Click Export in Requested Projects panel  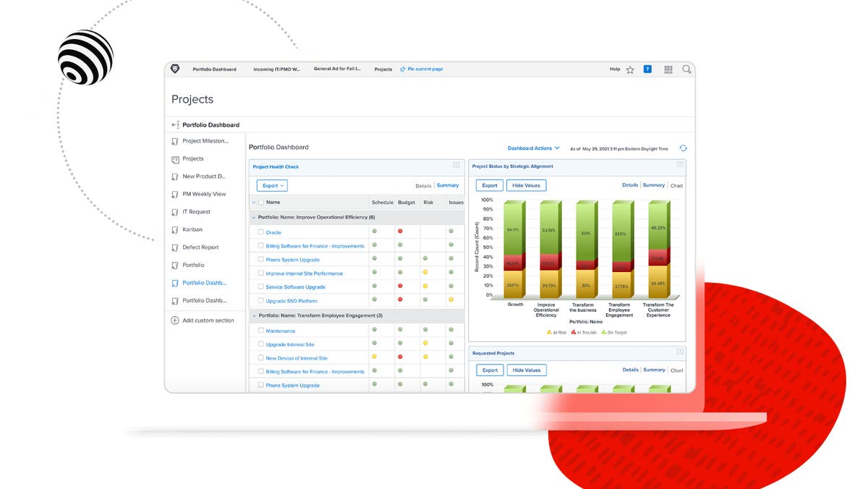point(490,370)
